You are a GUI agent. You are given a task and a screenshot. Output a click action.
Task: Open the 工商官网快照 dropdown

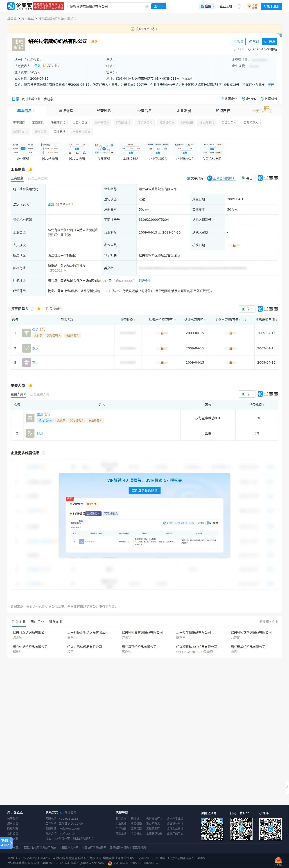click(221, 178)
